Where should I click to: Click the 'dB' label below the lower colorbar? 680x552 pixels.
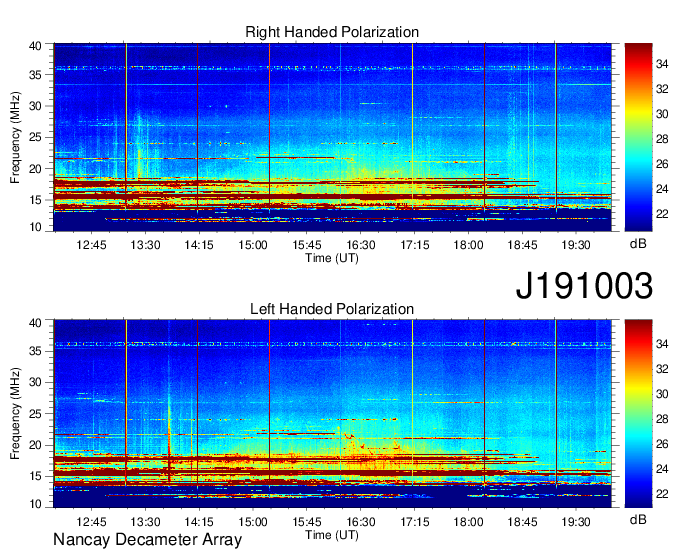tap(638, 520)
